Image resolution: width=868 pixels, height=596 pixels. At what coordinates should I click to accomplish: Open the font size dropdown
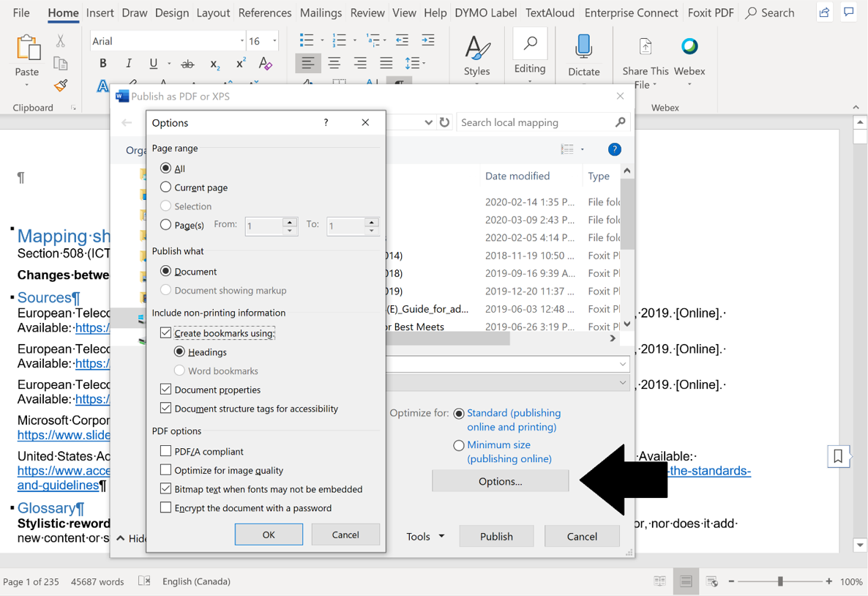pyautogui.click(x=276, y=40)
